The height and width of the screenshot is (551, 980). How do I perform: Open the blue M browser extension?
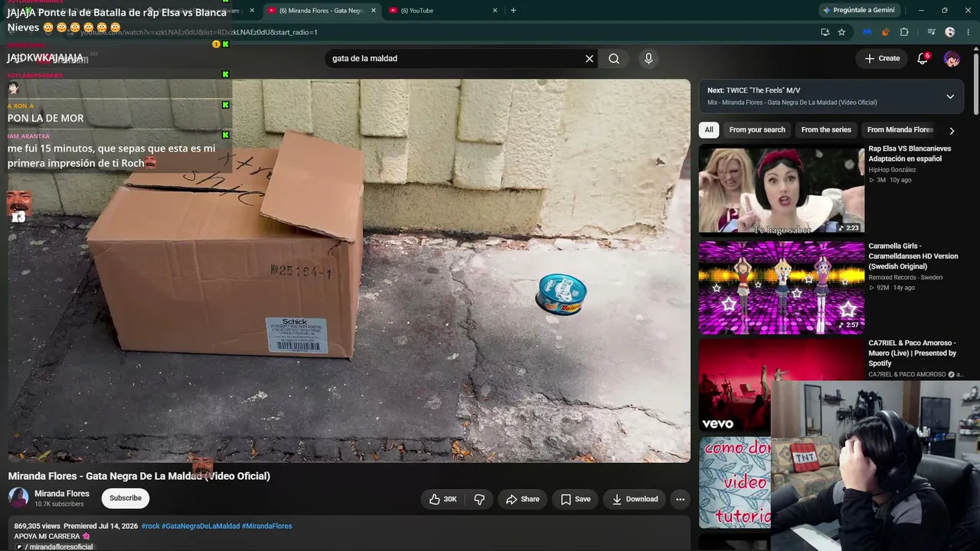(x=867, y=32)
